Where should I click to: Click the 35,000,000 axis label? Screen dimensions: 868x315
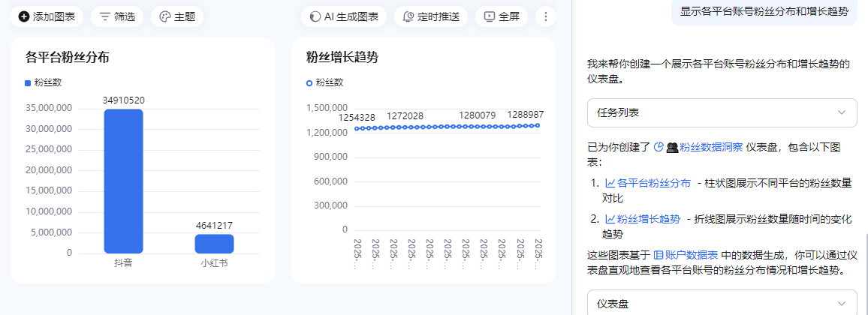coord(50,108)
